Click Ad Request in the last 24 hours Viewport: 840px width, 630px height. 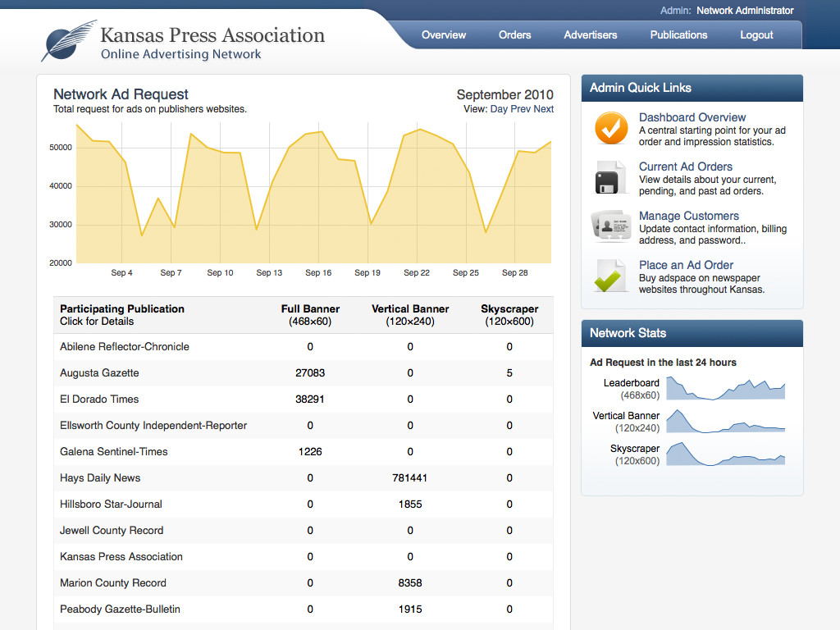tap(663, 362)
